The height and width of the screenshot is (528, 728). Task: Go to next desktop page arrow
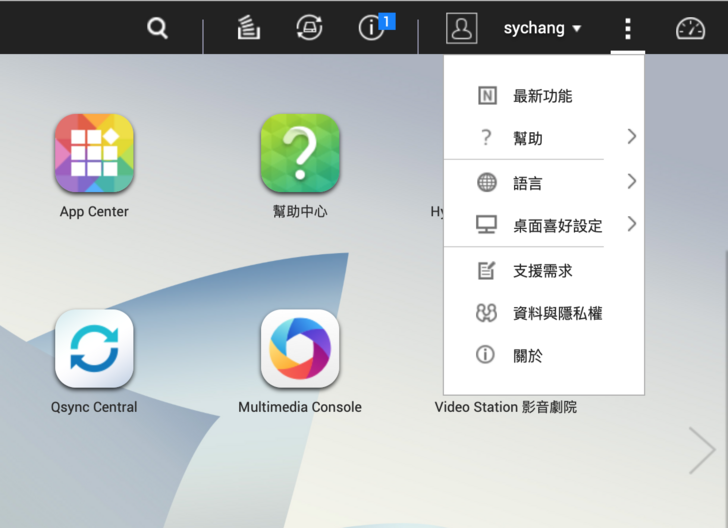click(x=702, y=450)
